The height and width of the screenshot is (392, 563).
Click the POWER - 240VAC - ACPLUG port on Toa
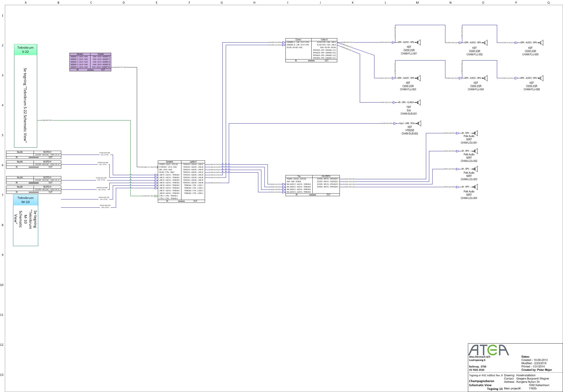point(296,179)
